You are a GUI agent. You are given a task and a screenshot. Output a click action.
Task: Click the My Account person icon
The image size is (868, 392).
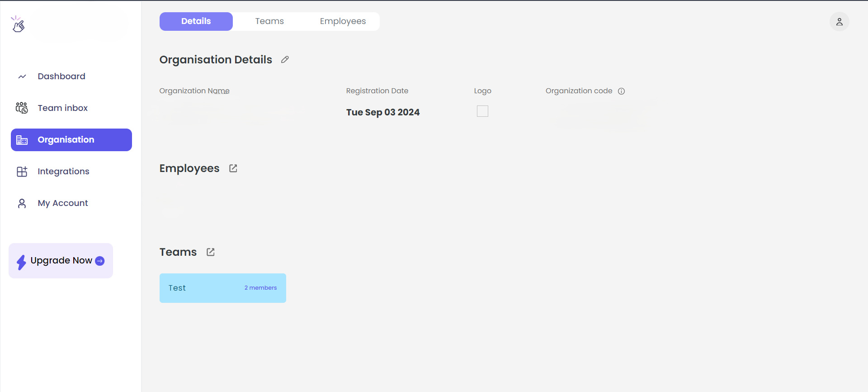[22, 203]
